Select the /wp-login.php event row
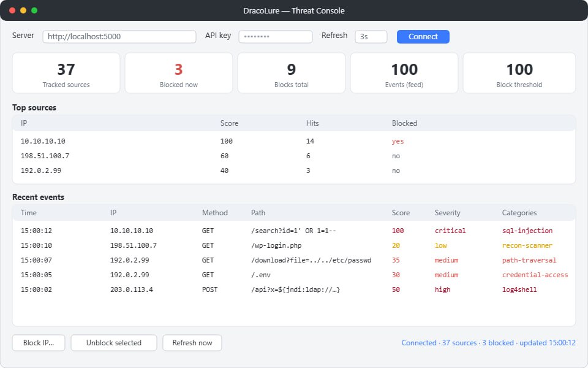The height and width of the screenshot is (368, 588). coord(294,245)
